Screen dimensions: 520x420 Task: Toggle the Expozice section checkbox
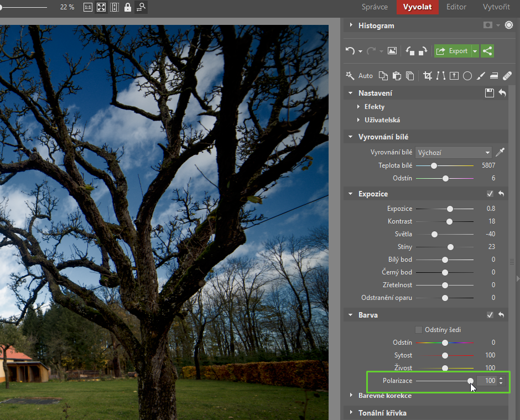(x=490, y=194)
